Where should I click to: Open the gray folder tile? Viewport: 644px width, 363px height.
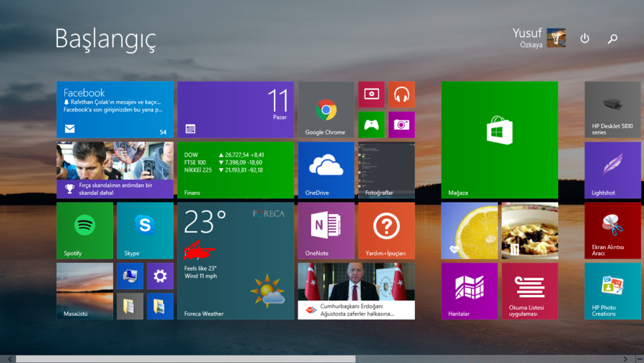coord(130,306)
